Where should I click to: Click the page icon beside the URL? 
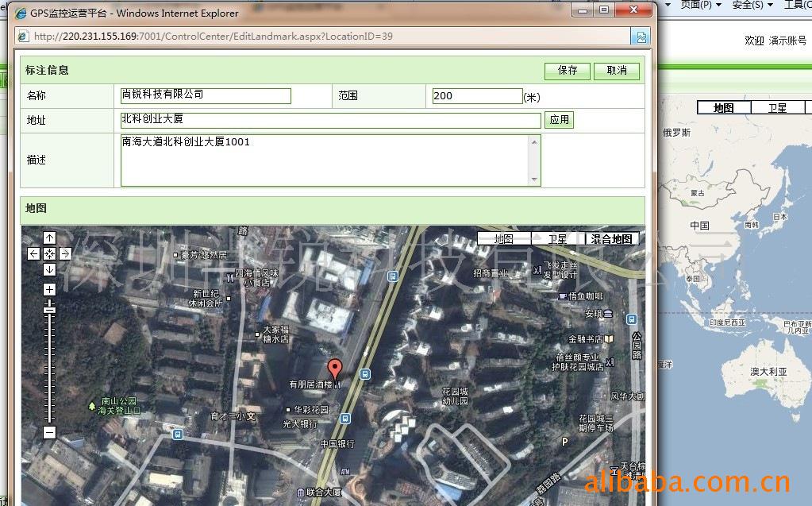pyautogui.click(x=23, y=37)
